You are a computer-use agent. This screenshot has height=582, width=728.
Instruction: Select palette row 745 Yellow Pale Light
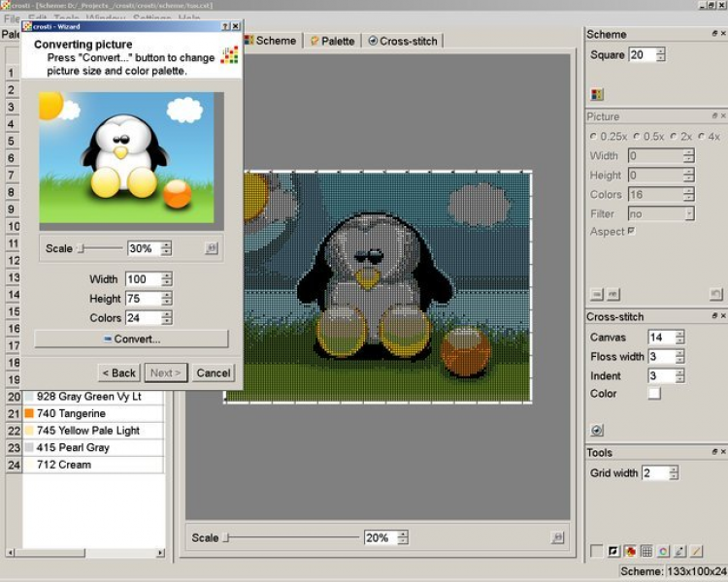point(94,431)
